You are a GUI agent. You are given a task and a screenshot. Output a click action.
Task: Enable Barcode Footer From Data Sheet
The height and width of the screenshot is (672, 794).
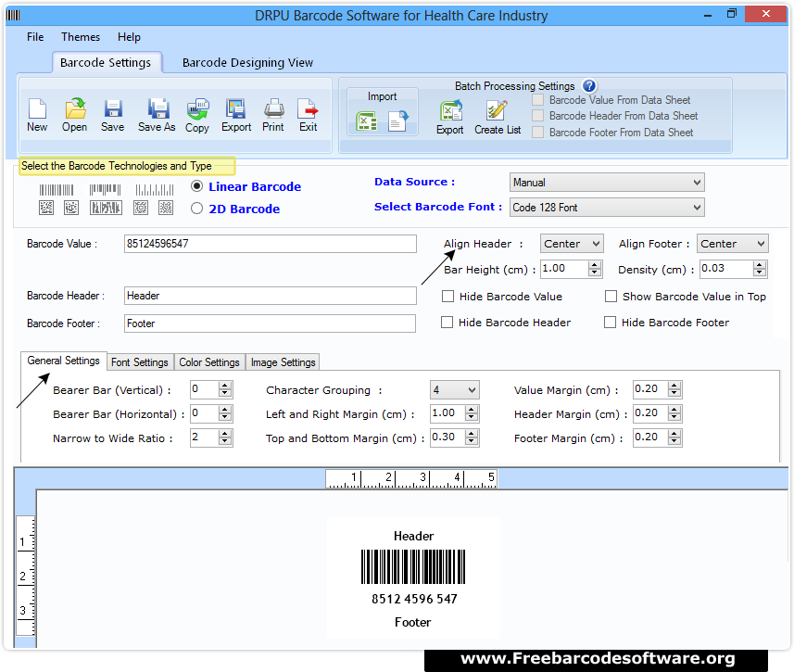(537, 133)
